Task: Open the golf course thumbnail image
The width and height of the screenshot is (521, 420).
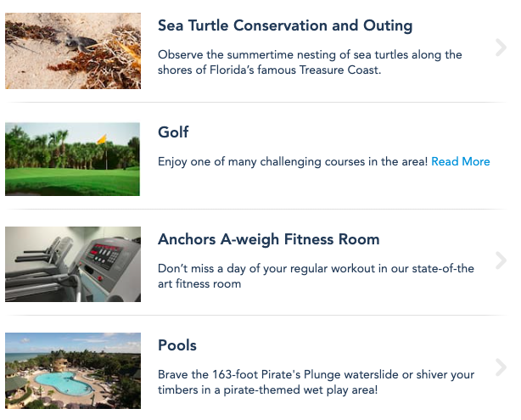Action: (x=73, y=160)
